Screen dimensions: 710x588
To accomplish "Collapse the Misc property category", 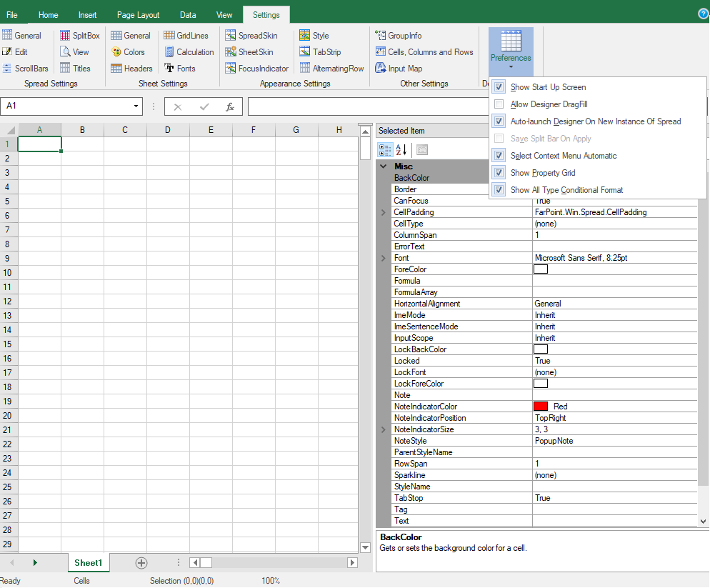I will [x=384, y=166].
